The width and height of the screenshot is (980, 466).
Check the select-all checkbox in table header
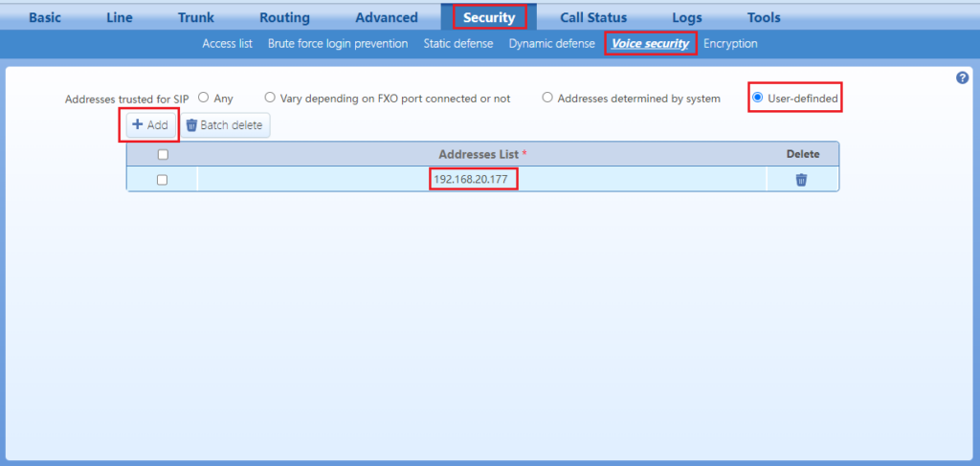(x=162, y=154)
